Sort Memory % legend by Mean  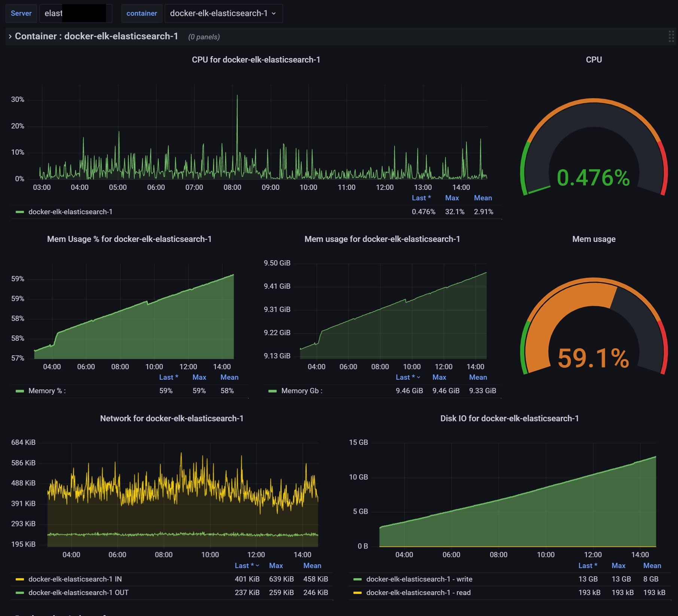229,377
